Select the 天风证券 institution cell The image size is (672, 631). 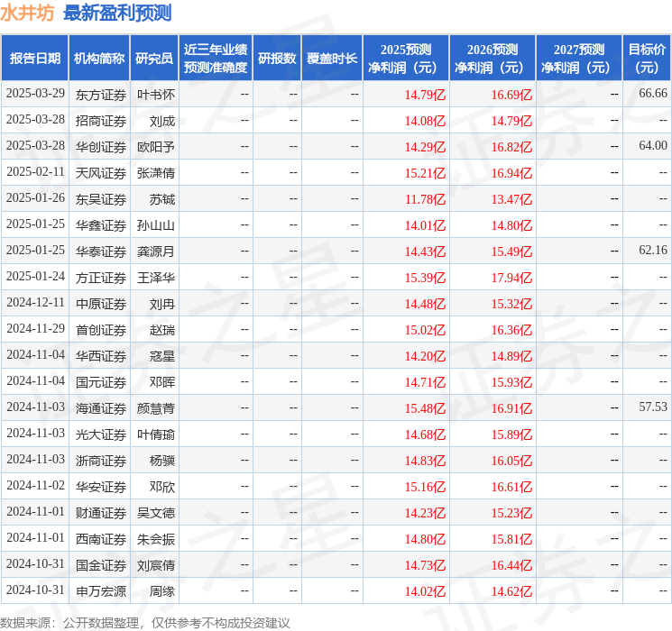[x=101, y=173]
